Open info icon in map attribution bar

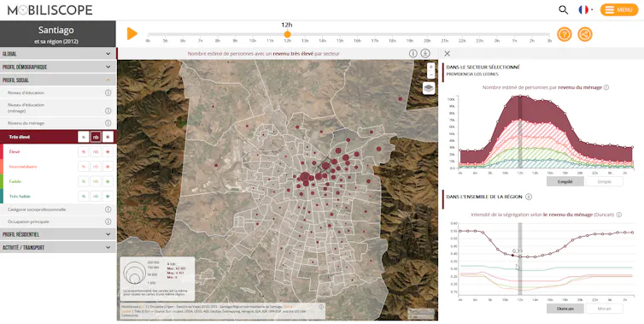pos(321,307)
